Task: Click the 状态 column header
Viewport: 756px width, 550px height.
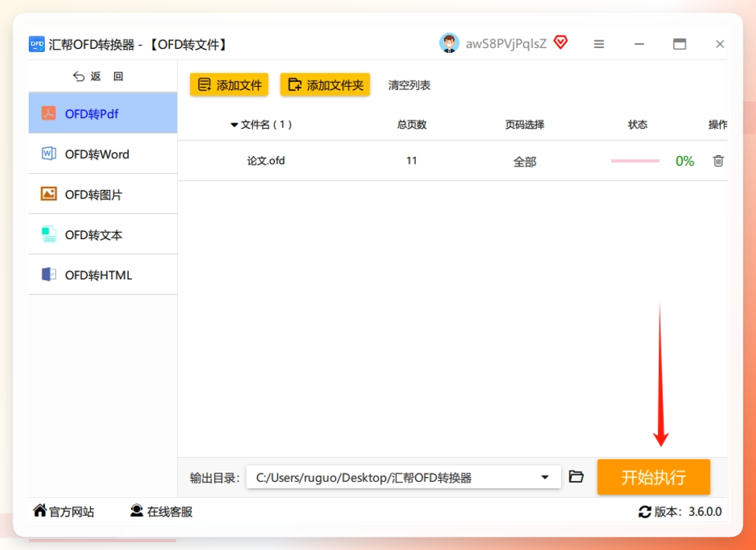Action: 637,125
